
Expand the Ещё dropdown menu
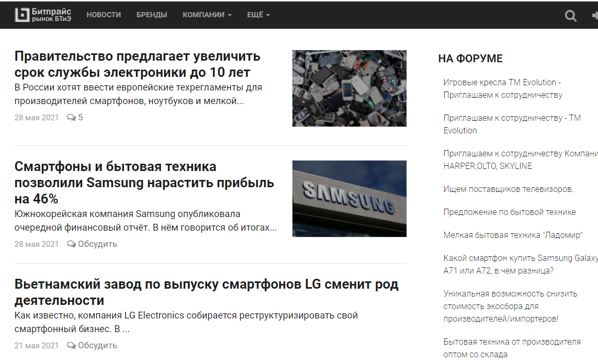(x=258, y=15)
